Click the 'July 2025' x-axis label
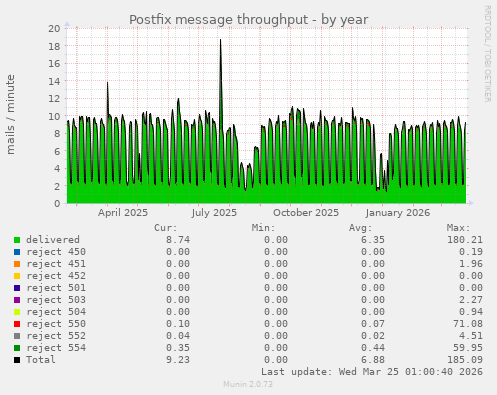Screen dimensions: 497x395 214,213
